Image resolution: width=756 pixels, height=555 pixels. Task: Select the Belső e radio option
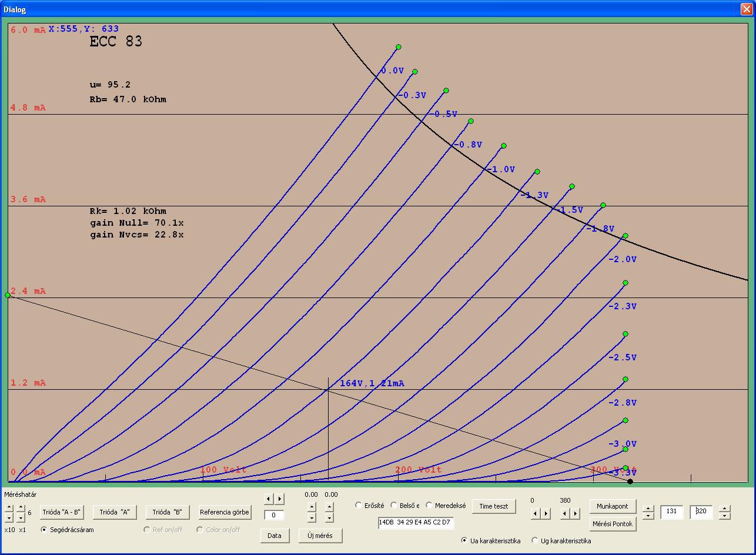coord(394,506)
